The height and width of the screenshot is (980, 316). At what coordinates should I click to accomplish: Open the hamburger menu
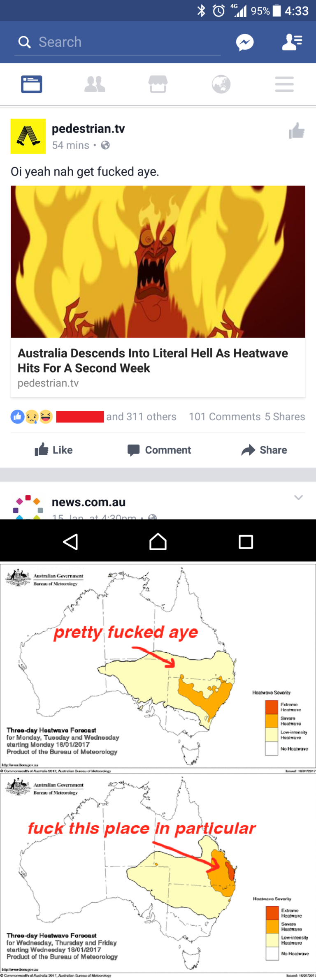click(x=284, y=84)
